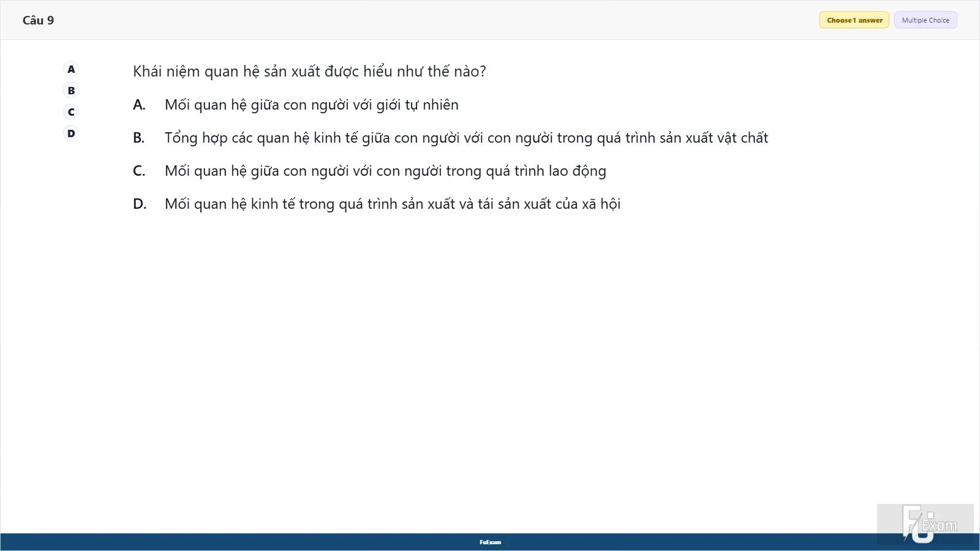Select answer bubble A
The width and height of the screenshot is (980, 551).
71,69
